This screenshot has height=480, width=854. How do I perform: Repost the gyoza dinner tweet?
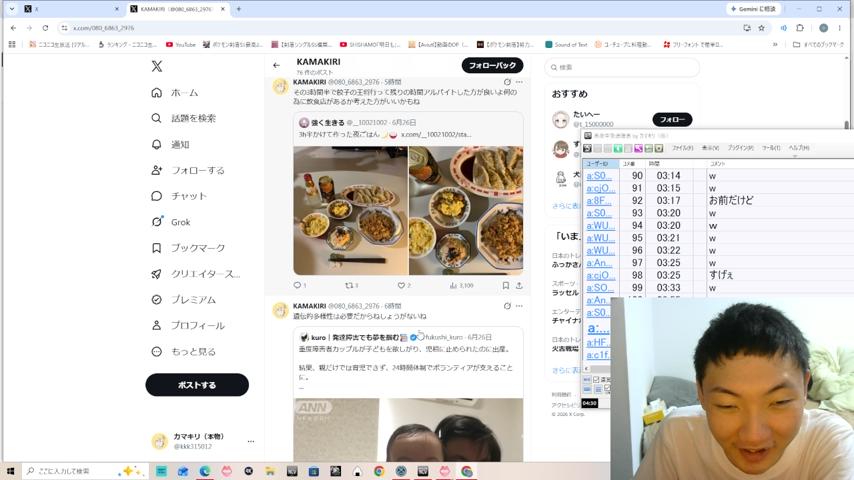351,285
